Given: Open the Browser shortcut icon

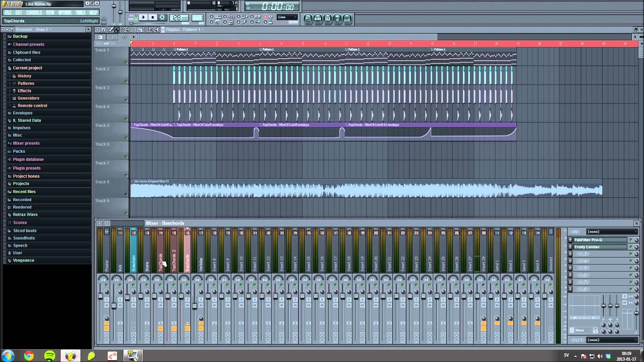Looking at the screenshot, I should (x=338, y=19).
